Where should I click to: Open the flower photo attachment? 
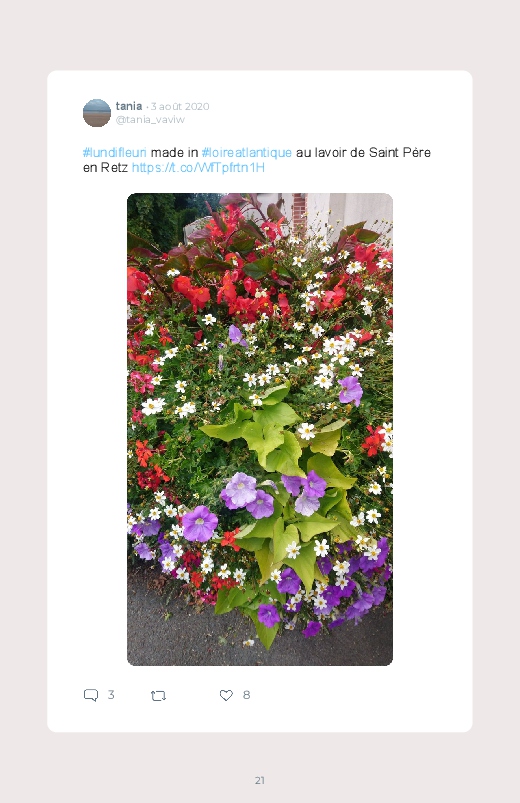[260, 429]
